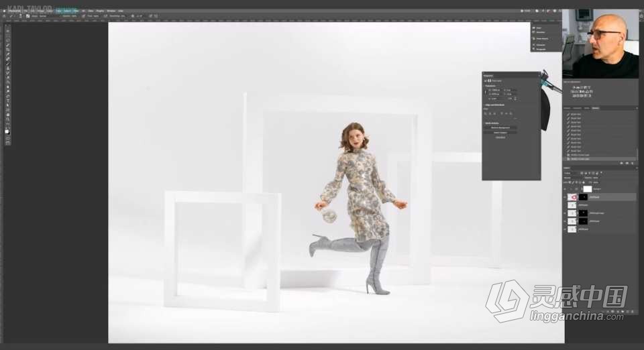
Task: Toggle visibility of the bottom layer
Action: 565,229
